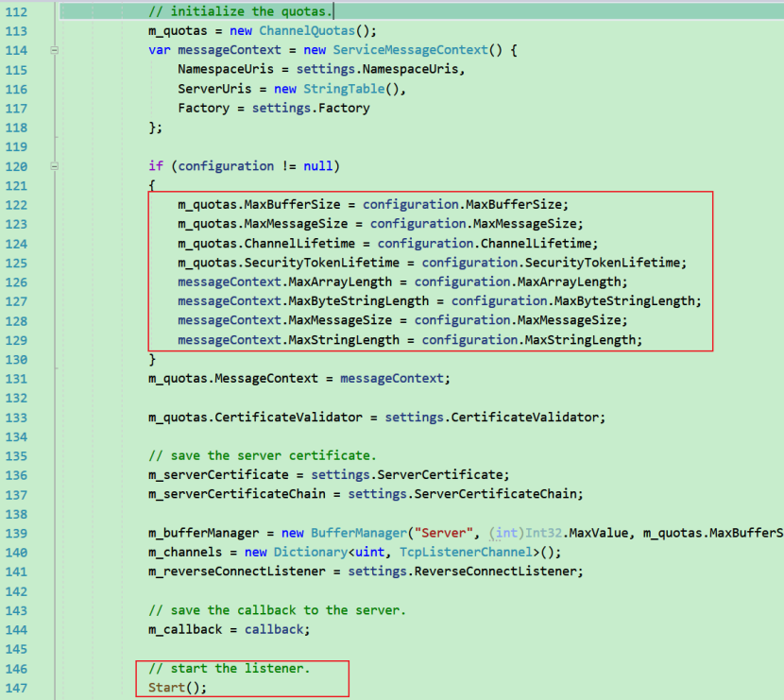Click messageContext.MaxArrayLength on line 126
Screen dimensions: 784x700
click(x=285, y=282)
